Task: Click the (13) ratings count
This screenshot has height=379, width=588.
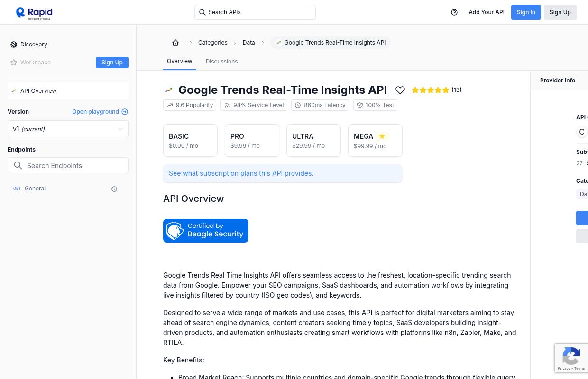Action: [x=457, y=90]
